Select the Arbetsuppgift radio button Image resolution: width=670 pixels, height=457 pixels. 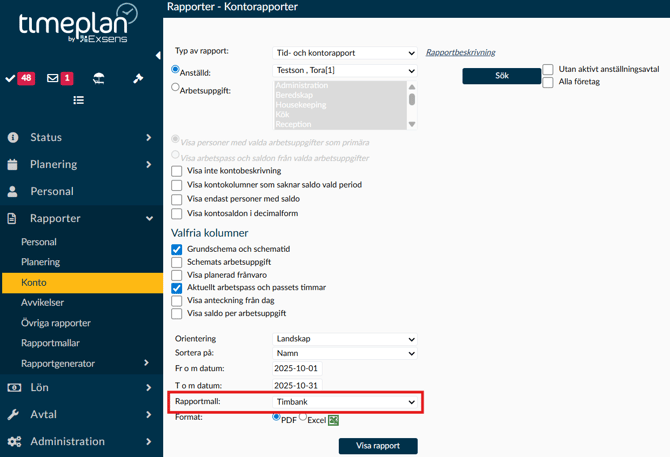click(x=176, y=88)
